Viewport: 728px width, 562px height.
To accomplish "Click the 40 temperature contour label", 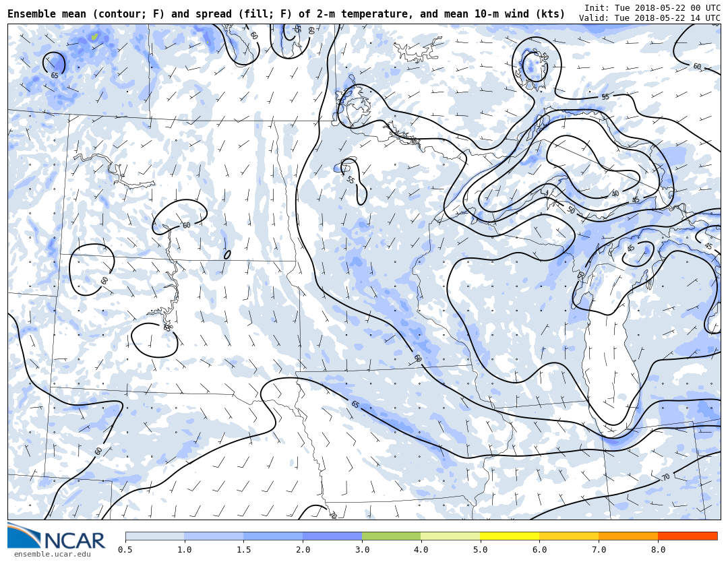I will [x=615, y=193].
